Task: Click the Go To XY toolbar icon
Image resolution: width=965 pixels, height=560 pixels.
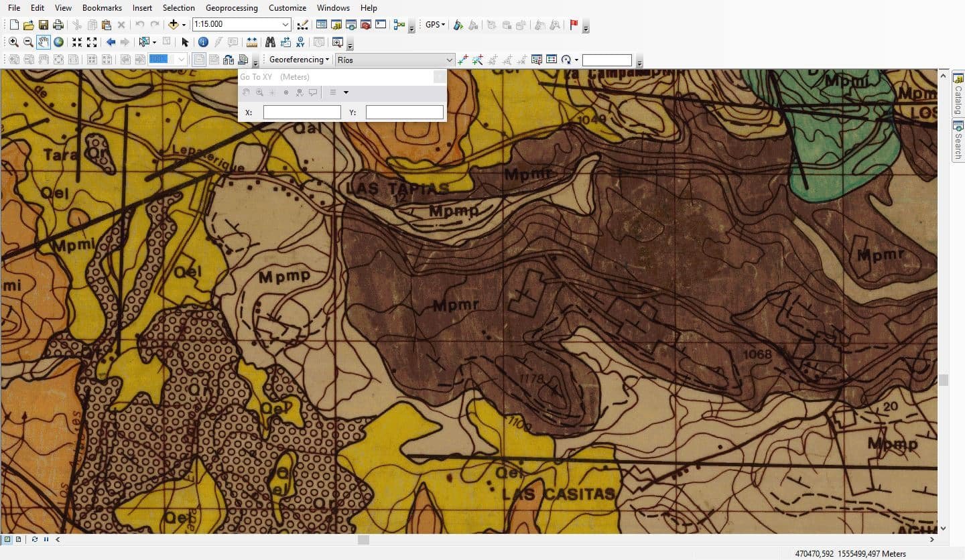Action: point(300,42)
